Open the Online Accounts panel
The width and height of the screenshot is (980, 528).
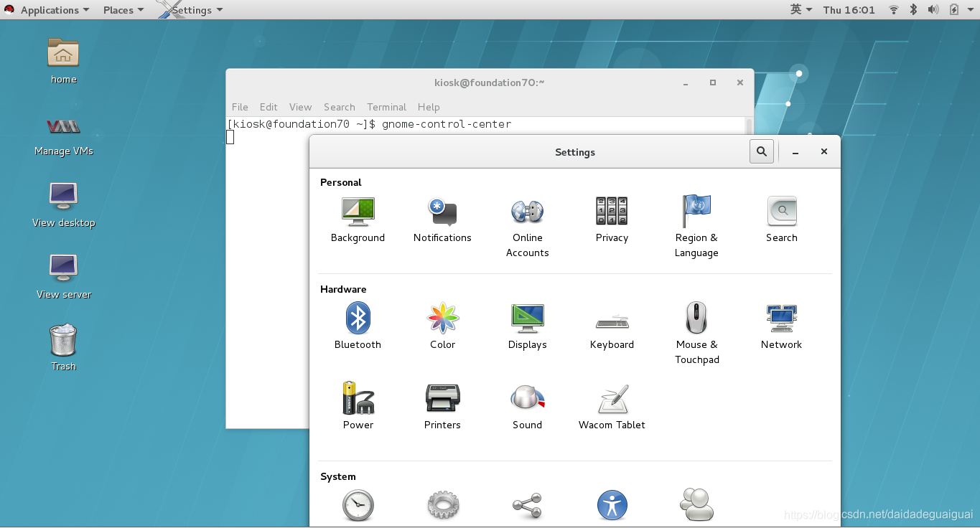(x=528, y=227)
